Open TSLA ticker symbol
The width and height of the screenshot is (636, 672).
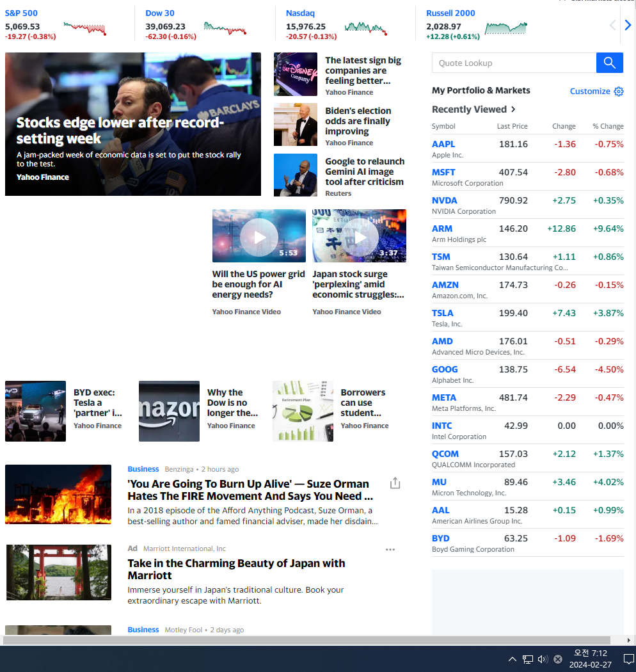click(442, 314)
